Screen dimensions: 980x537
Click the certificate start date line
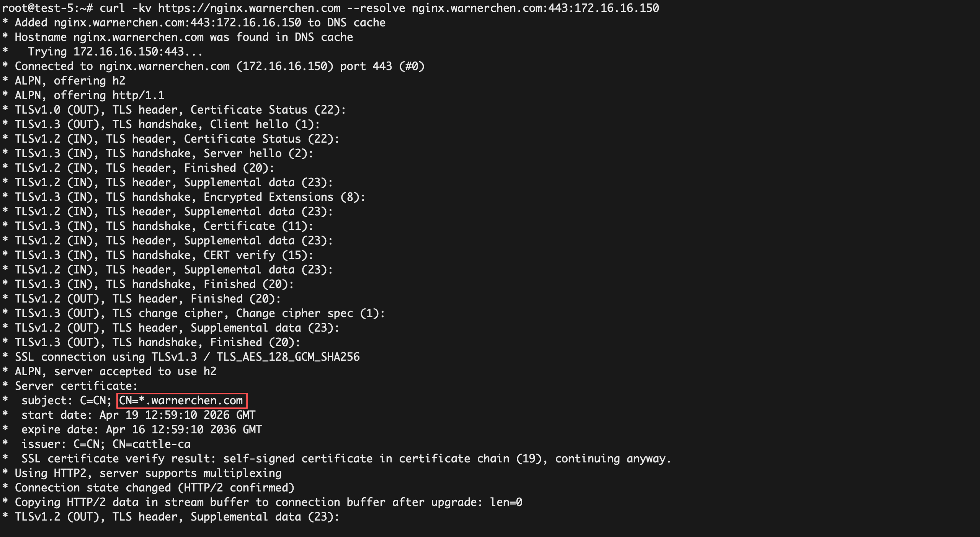coord(138,415)
